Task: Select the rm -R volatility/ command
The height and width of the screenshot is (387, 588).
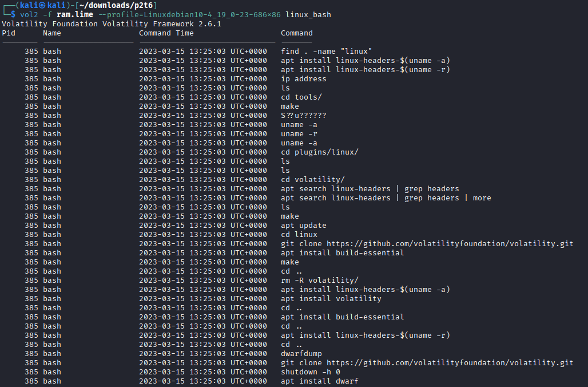Action: click(319, 281)
